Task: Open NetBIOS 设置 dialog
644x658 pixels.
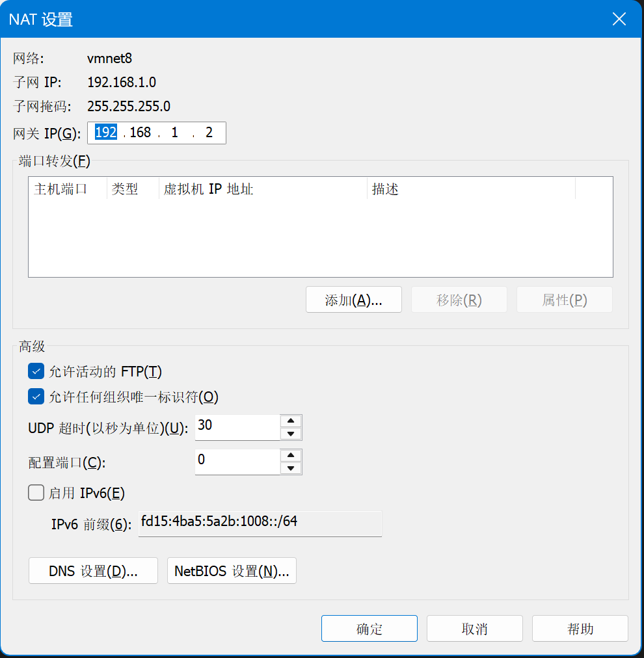Action: 232,571
